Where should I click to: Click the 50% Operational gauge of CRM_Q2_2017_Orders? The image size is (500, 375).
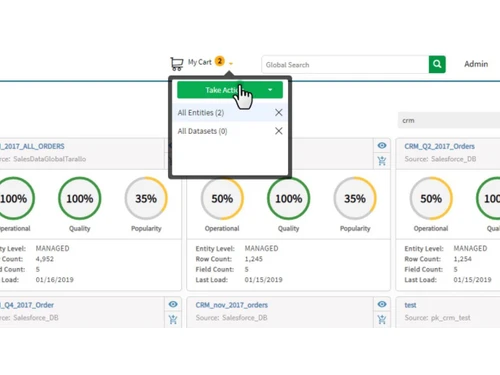(431, 198)
